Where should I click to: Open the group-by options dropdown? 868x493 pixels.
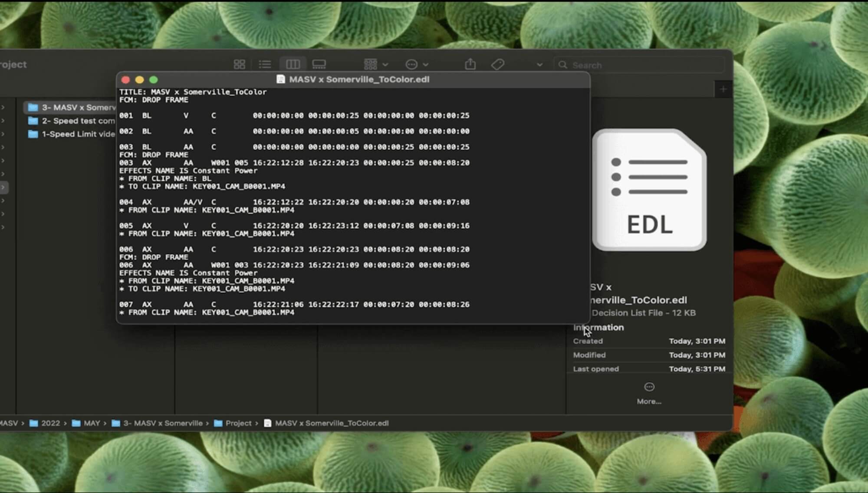(376, 65)
